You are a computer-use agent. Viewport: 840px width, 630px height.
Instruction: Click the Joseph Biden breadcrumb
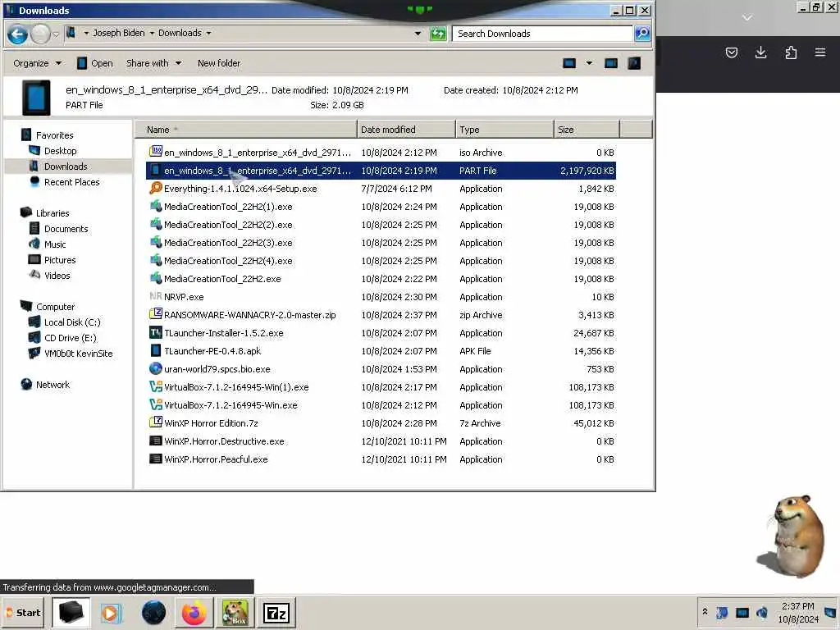click(118, 33)
